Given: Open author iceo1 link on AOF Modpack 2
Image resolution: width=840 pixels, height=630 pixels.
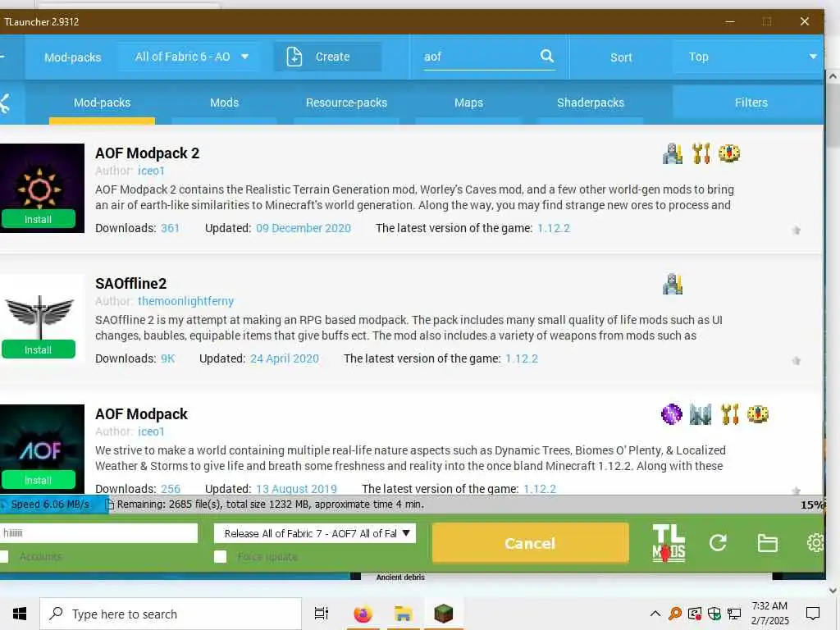Looking at the screenshot, I should [x=151, y=171].
